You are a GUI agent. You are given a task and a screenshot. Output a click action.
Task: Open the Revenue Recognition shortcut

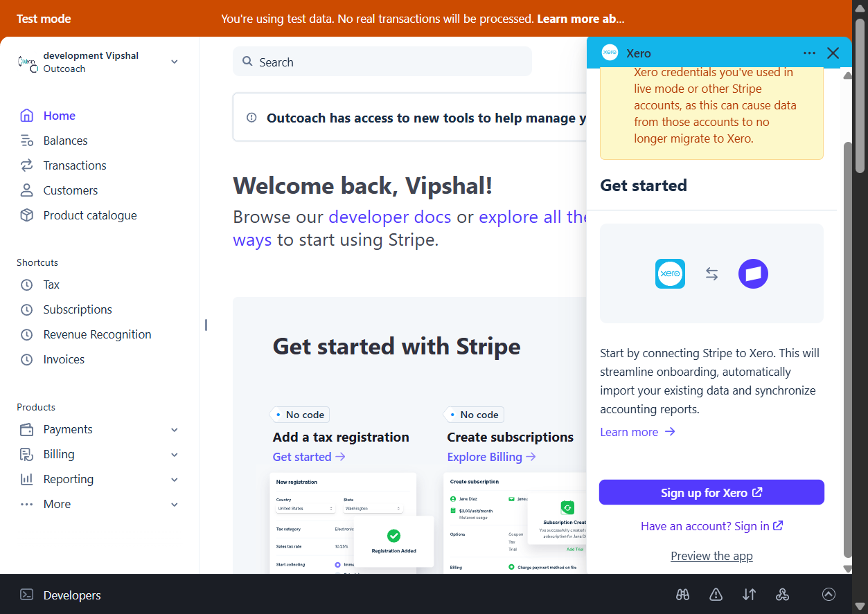(x=97, y=334)
